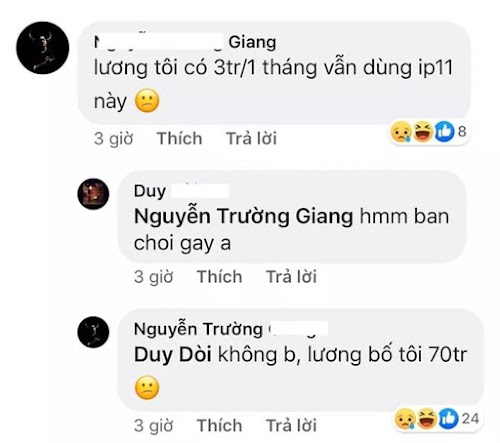
Task: Open the tagged Duy Dòi mention
Action: click(173, 355)
